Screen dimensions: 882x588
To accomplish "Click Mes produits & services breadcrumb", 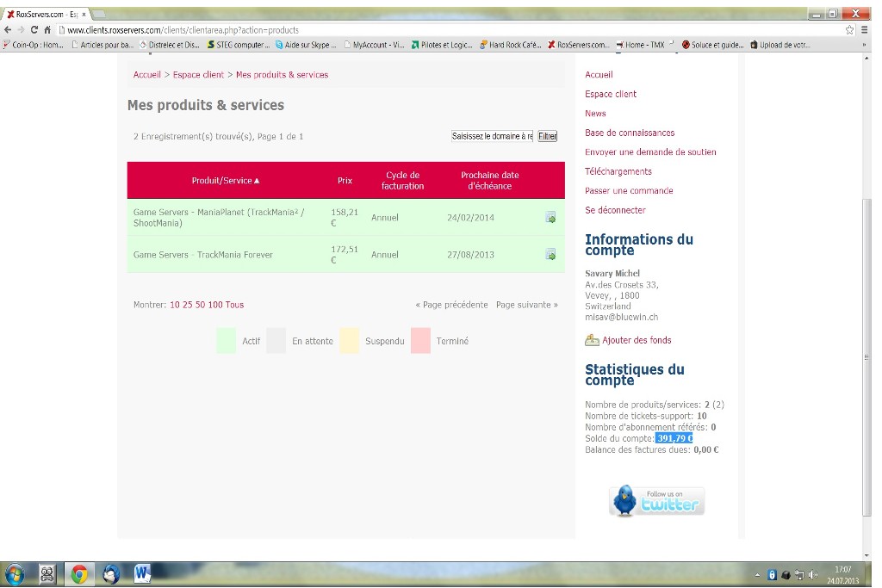I will tap(282, 75).
